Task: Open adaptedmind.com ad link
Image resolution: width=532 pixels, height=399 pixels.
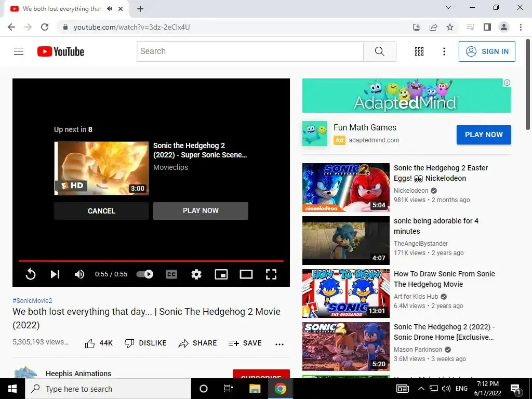Action: tap(374, 140)
